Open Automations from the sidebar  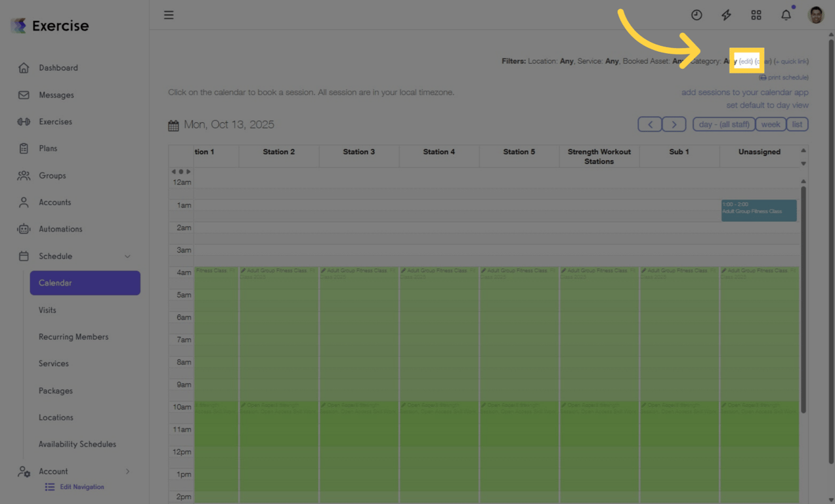60,228
